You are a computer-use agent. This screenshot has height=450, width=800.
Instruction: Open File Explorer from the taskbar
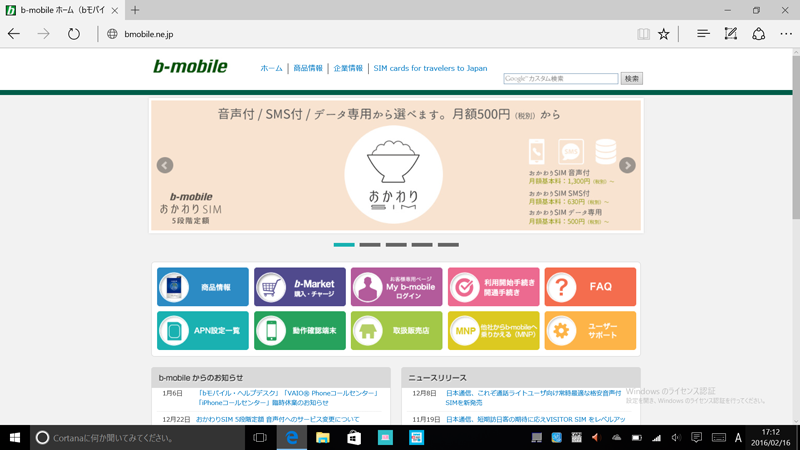pyautogui.click(x=322, y=438)
